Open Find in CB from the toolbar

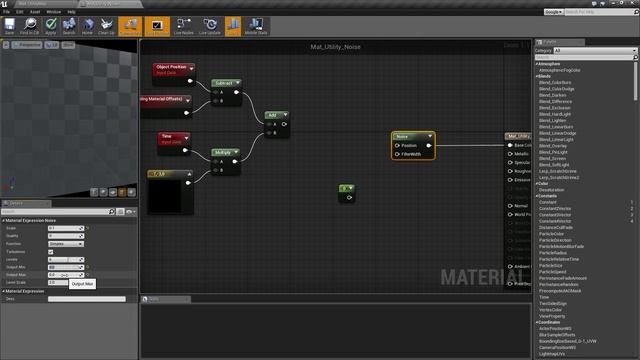point(29,26)
